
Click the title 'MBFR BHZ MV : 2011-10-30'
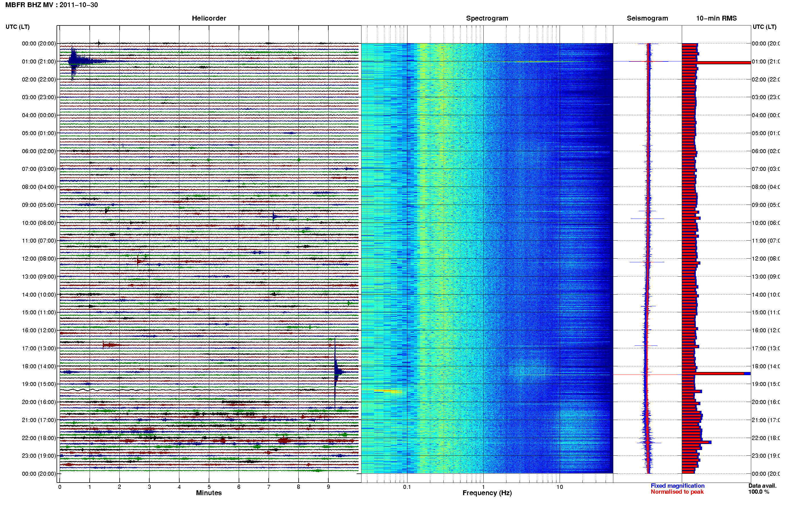point(51,5)
